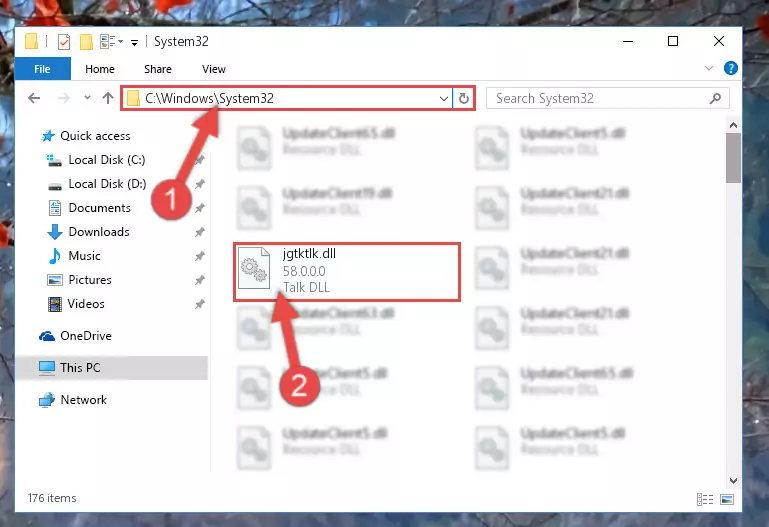
Task: Click the Downloads blue arrow icon
Action: pos(54,232)
